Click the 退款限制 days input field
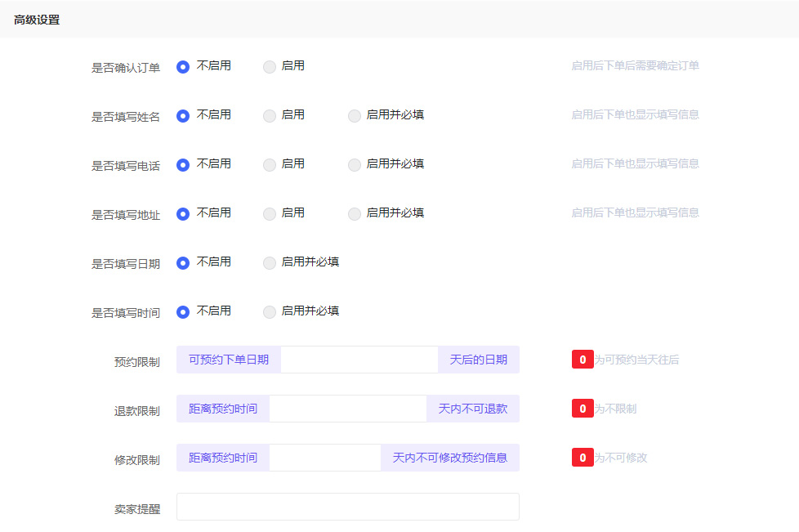Image resolution: width=799 pixels, height=532 pixels. coord(347,409)
